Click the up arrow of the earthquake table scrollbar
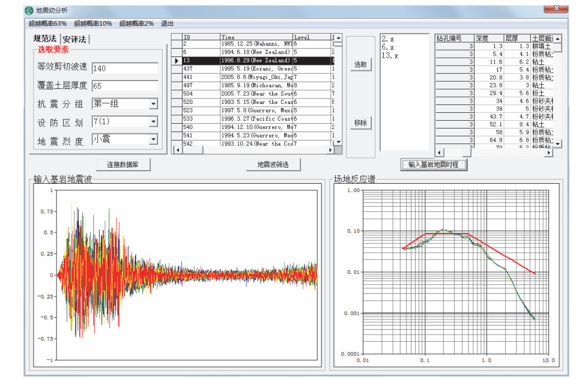588x379 pixels. [x=338, y=38]
